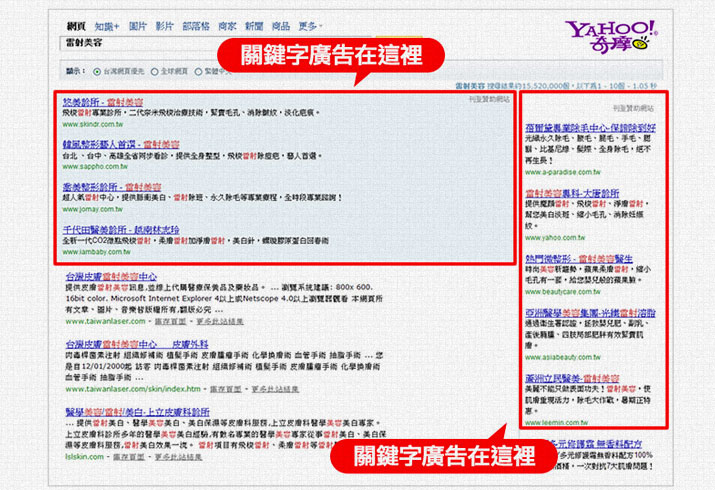The image size is (715, 490).
Task: Click the www.taiwanlaser.com green URL
Action: [105, 321]
